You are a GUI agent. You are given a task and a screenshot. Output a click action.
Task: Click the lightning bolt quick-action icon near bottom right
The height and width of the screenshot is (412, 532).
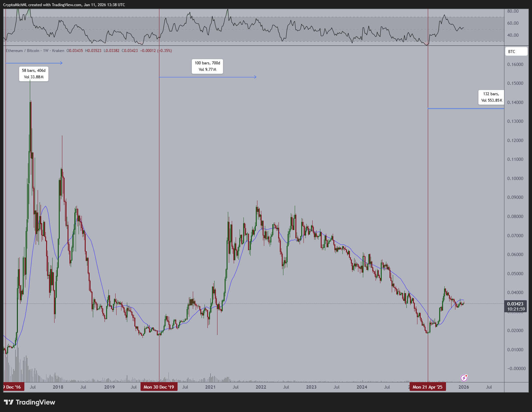point(464,378)
